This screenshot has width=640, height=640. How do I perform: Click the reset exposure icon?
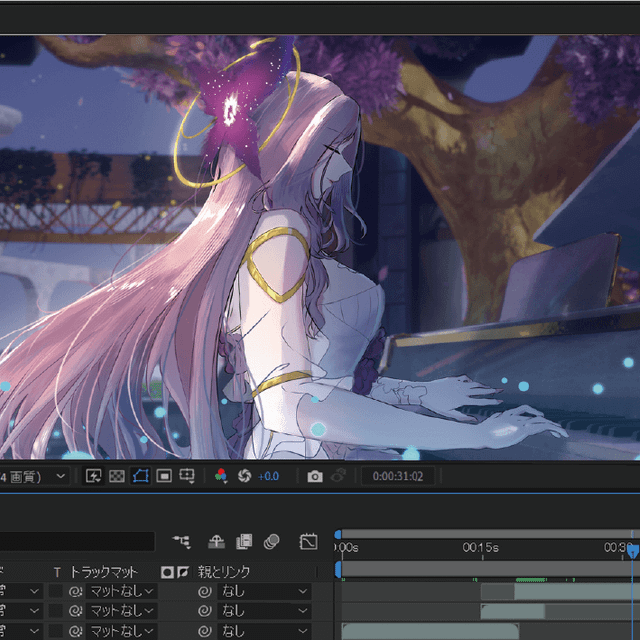point(243,476)
